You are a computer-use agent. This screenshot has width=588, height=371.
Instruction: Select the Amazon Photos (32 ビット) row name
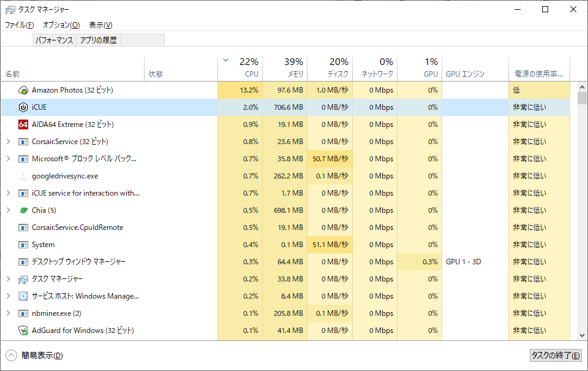(x=72, y=90)
